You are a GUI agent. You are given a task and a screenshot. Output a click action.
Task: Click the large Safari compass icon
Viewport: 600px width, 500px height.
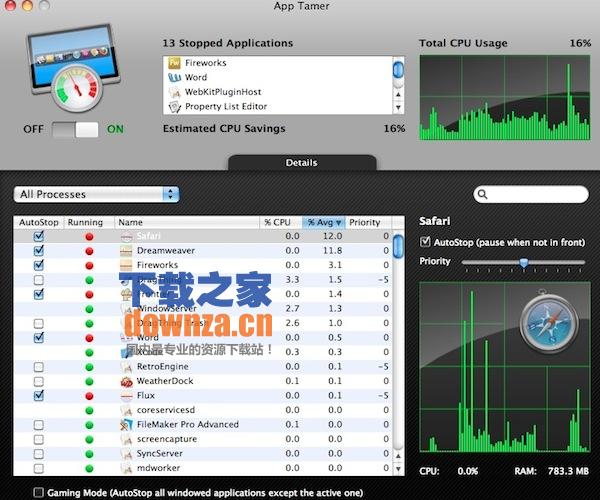point(549,322)
